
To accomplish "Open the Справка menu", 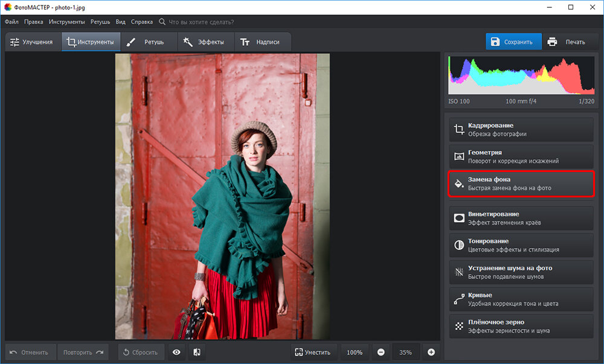I will coord(142,22).
